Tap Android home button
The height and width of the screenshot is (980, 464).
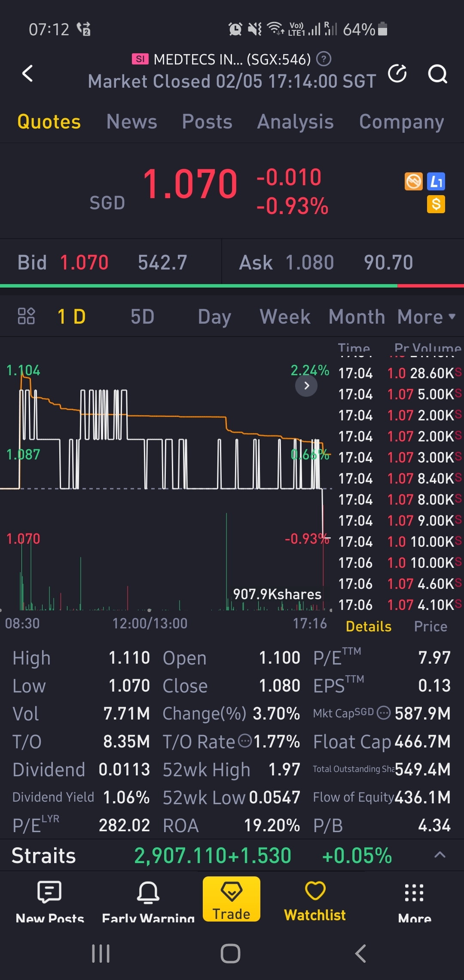[x=230, y=954]
